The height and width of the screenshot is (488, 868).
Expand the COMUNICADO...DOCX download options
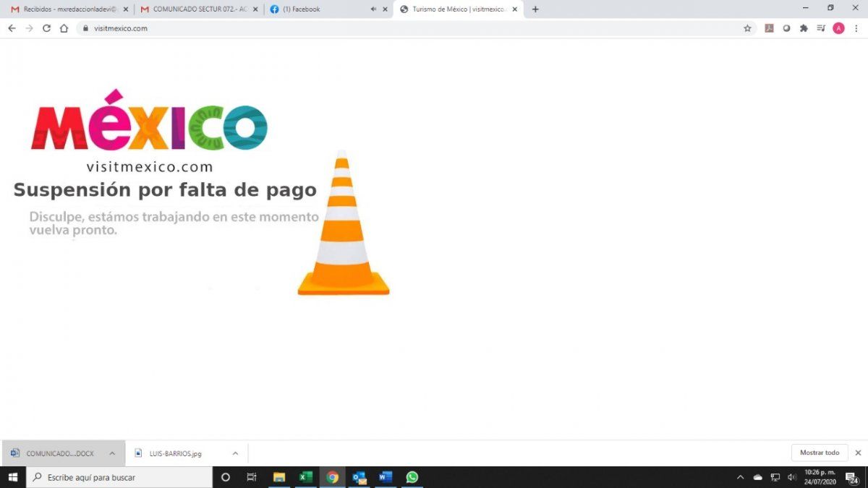point(112,453)
